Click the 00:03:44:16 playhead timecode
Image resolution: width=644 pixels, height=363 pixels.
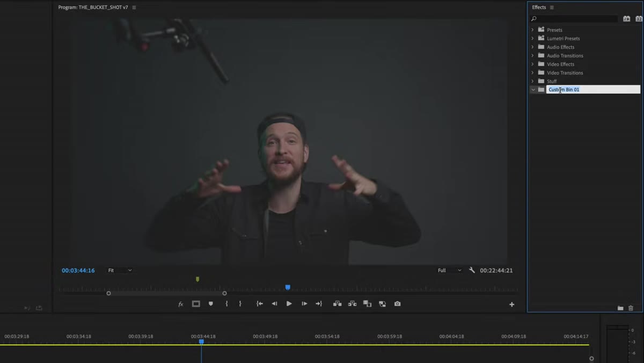(x=78, y=271)
